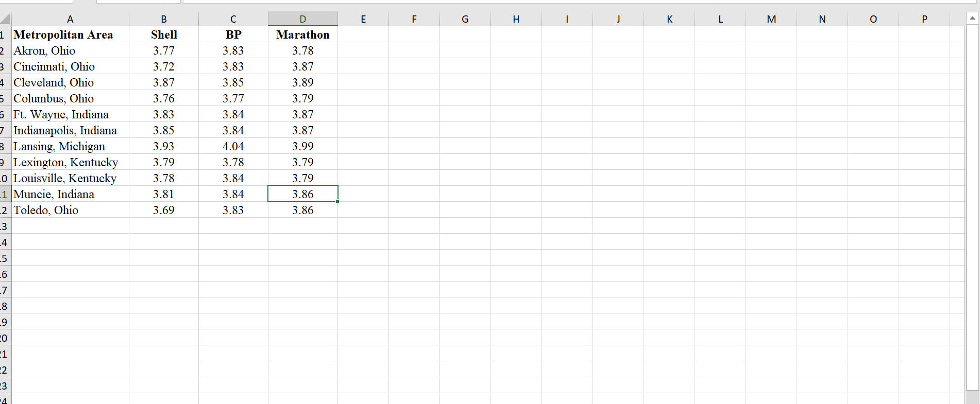Select the highlighted column D header
The image size is (980, 404).
click(303, 20)
